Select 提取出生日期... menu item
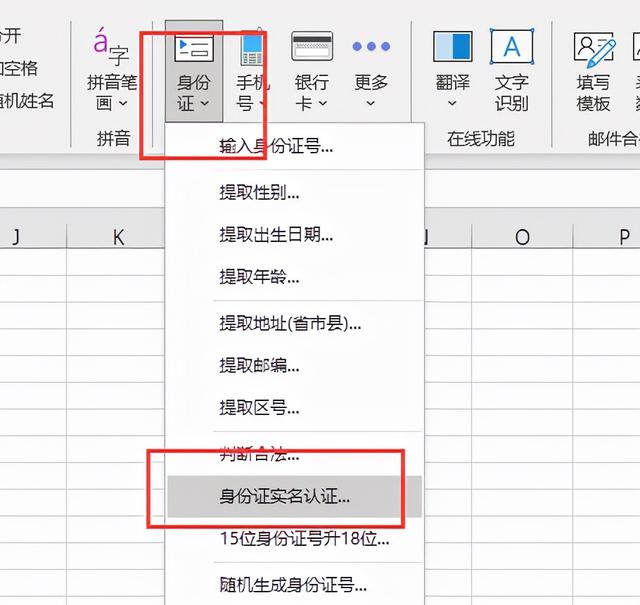This screenshot has width=640, height=605. (x=295, y=235)
